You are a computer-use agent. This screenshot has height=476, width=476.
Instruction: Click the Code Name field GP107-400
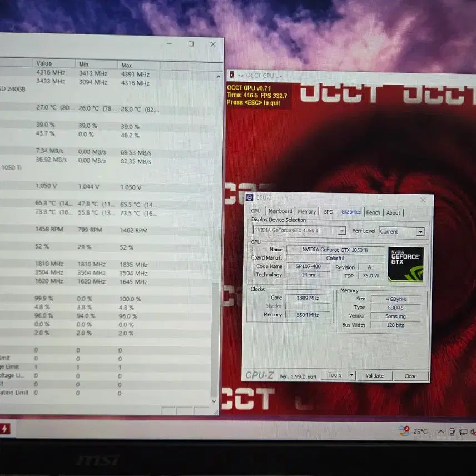click(x=308, y=266)
